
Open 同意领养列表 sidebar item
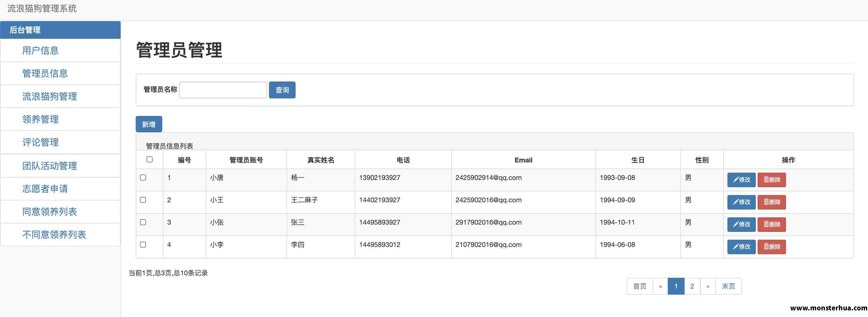[x=61, y=212]
